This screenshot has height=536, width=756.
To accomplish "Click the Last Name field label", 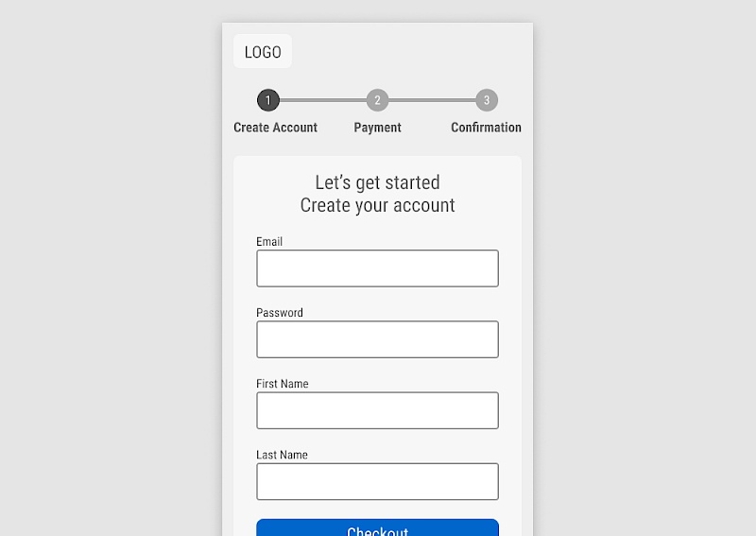I will point(282,455).
